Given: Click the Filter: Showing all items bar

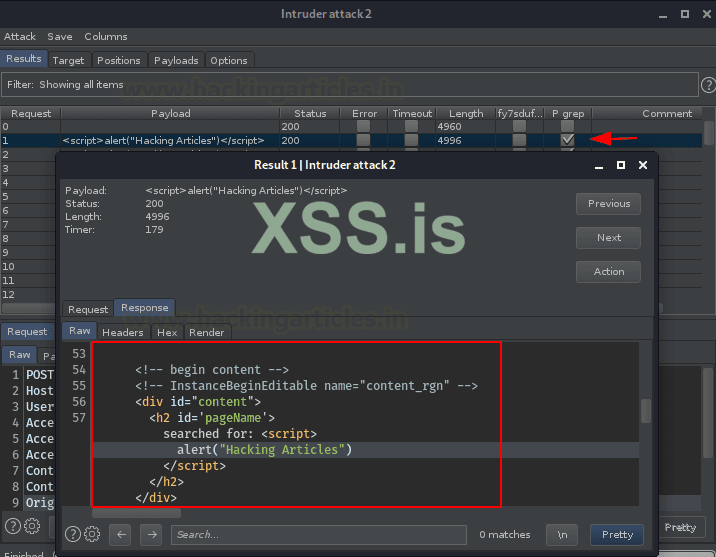Looking at the screenshot, I should pyautogui.click(x=350, y=84).
